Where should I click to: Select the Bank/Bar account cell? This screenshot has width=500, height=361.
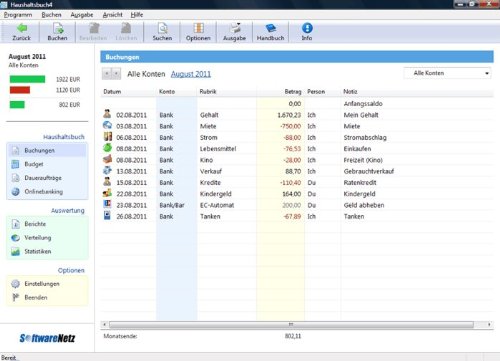tap(172, 205)
